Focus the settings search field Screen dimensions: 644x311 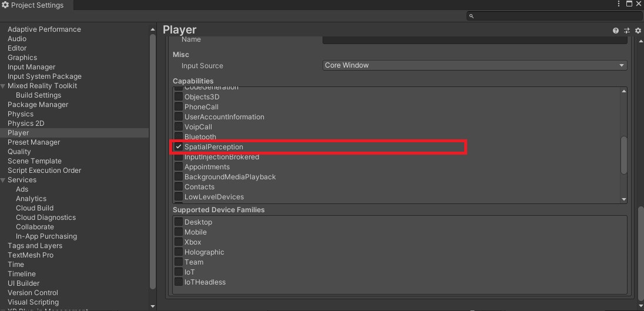point(554,16)
